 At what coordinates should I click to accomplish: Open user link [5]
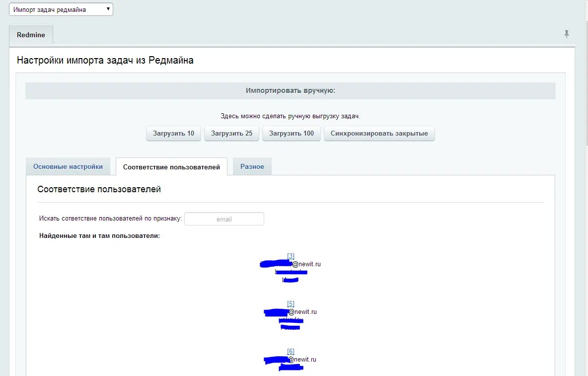pos(291,303)
